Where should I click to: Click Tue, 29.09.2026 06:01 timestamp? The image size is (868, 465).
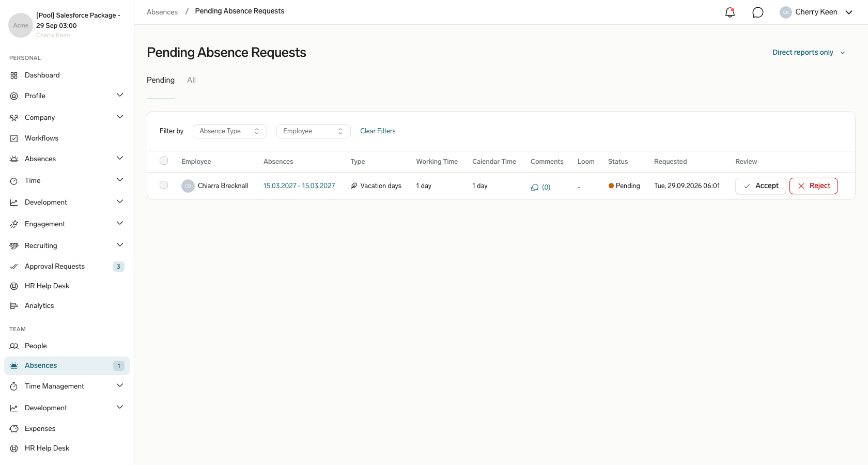coord(687,186)
